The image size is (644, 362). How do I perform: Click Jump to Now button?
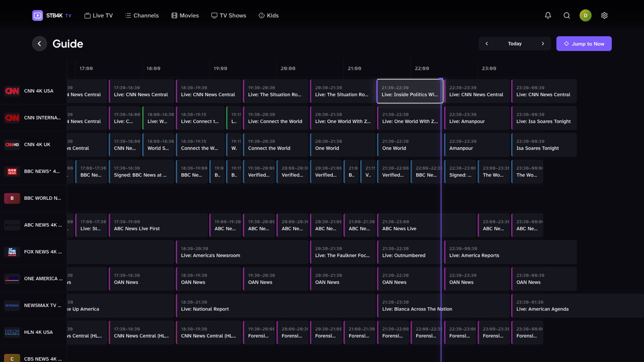tap(584, 44)
